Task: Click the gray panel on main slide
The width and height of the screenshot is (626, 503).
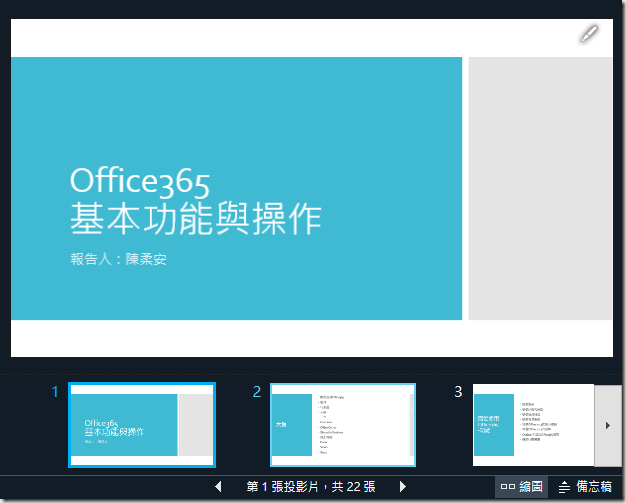Action: tap(540, 188)
